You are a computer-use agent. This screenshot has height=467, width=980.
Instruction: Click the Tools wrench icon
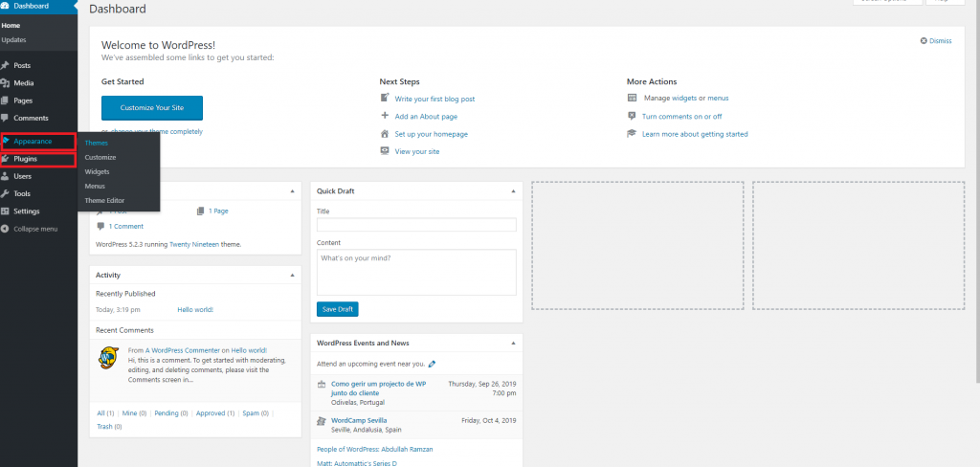[5, 194]
